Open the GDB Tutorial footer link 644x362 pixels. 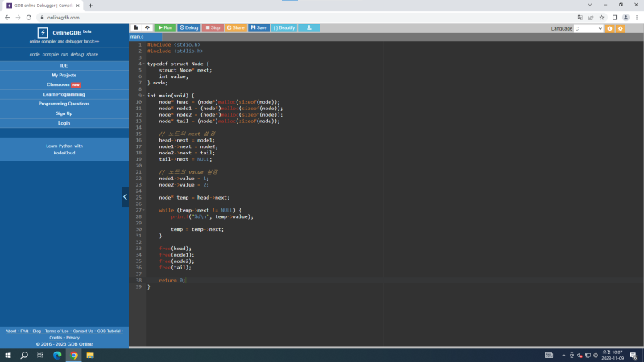coord(108,331)
